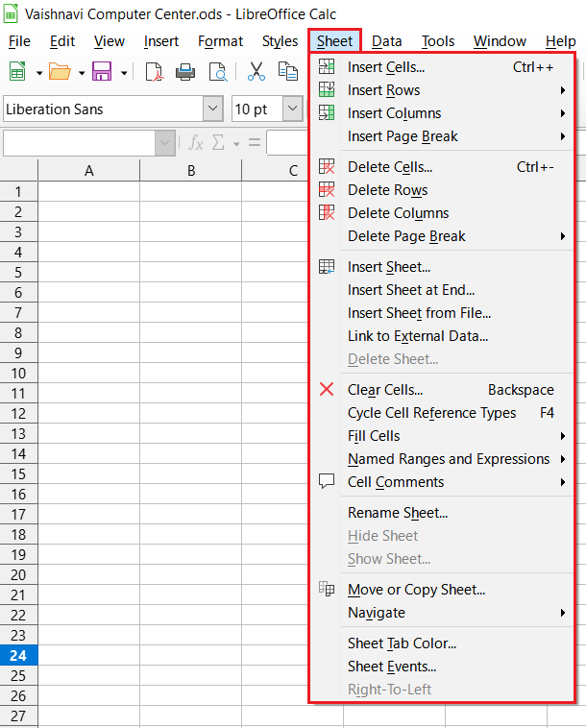Image resolution: width=586 pixels, height=728 pixels.
Task: Click the Print Preview toggle icon
Action: tap(217, 72)
